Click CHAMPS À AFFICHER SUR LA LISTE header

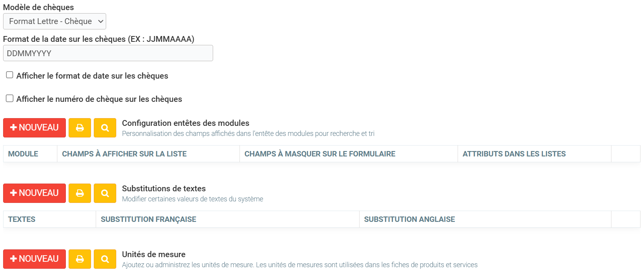point(124,154)
